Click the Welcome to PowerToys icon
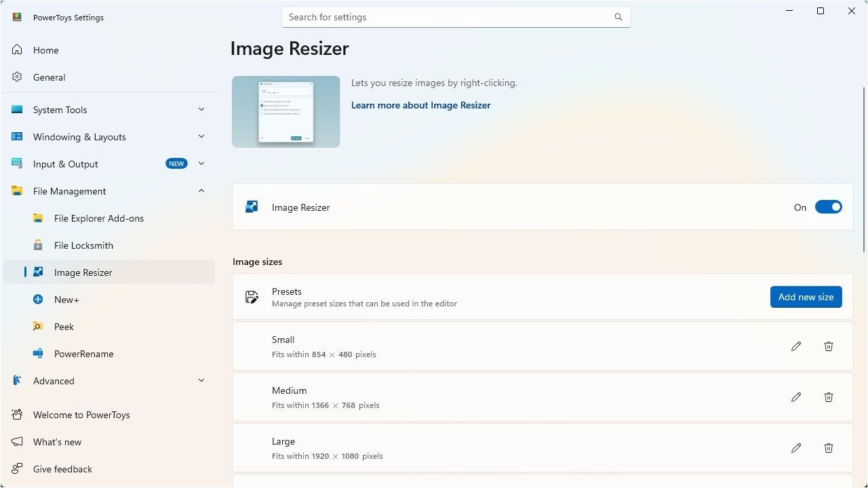The image size is (868, 488). coord(17,415)
